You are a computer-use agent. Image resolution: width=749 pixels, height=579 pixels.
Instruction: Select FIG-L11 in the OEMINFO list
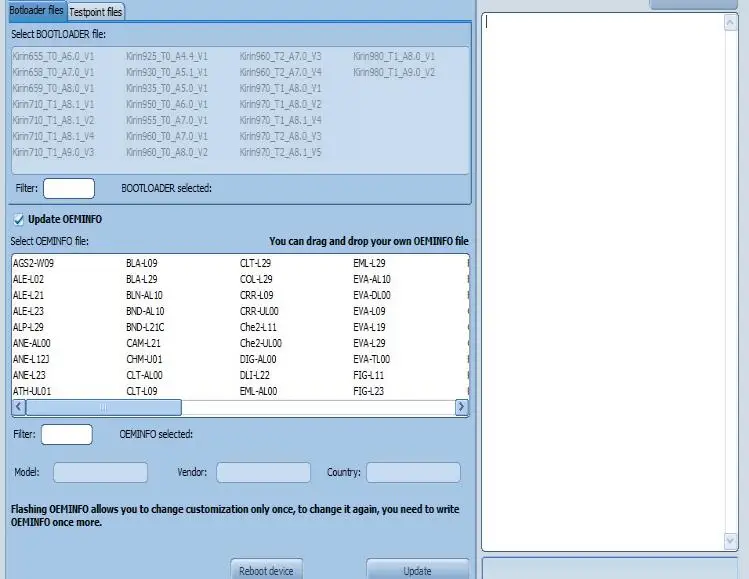[x=369, y=375]
